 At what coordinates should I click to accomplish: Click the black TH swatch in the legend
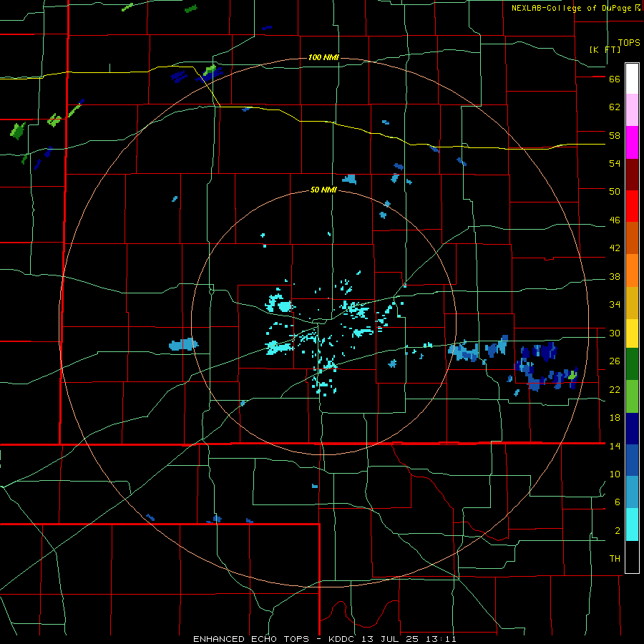click(x=632, y=557)
